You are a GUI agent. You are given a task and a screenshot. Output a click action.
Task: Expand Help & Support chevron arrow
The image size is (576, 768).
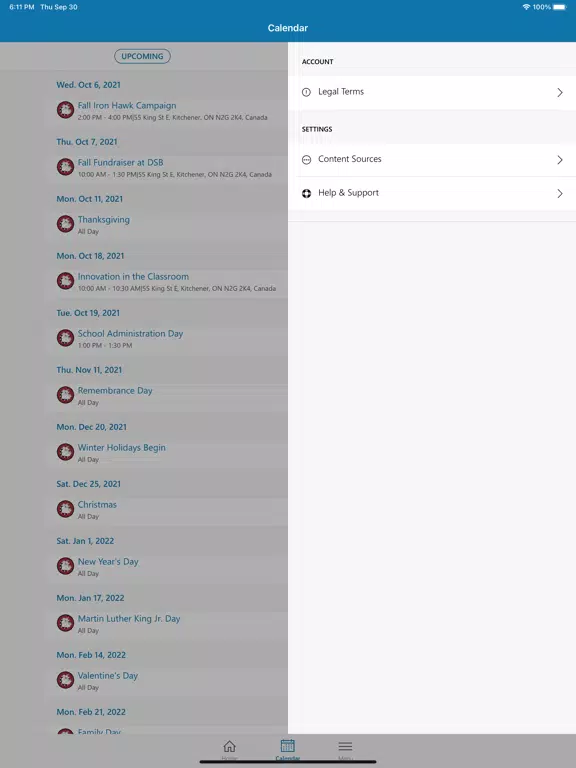[x=560, y=194]
